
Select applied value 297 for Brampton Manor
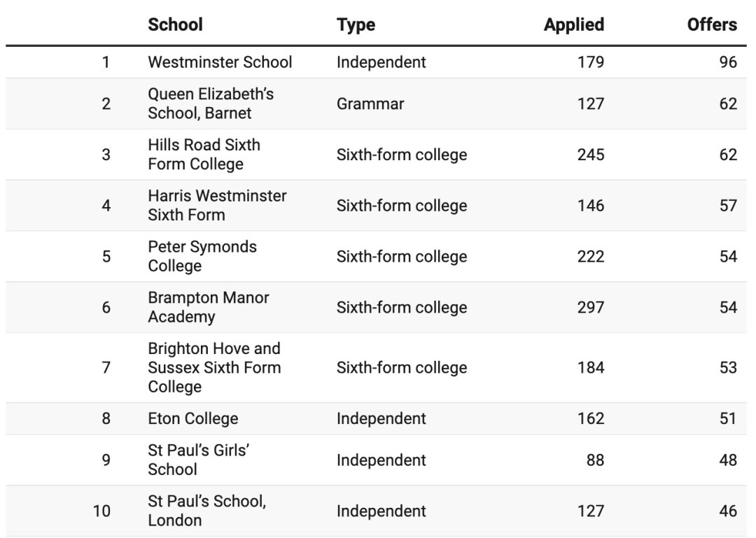point(590,307)
